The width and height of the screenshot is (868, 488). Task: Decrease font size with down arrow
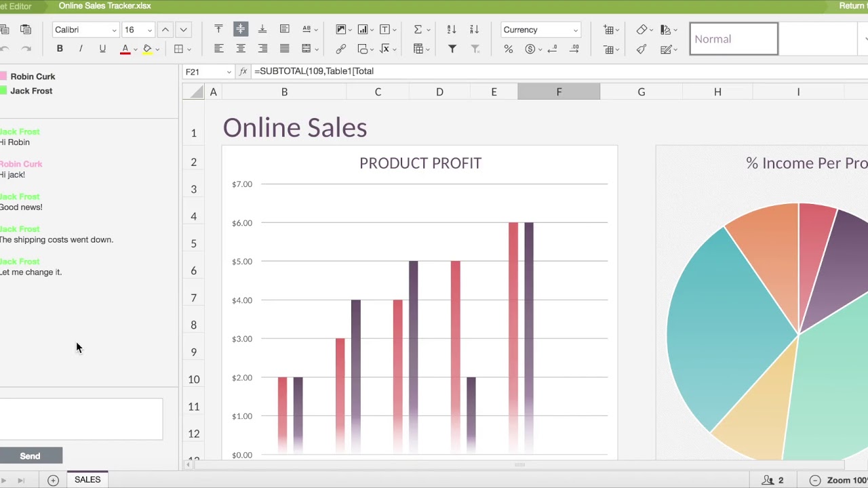point(183,30)
